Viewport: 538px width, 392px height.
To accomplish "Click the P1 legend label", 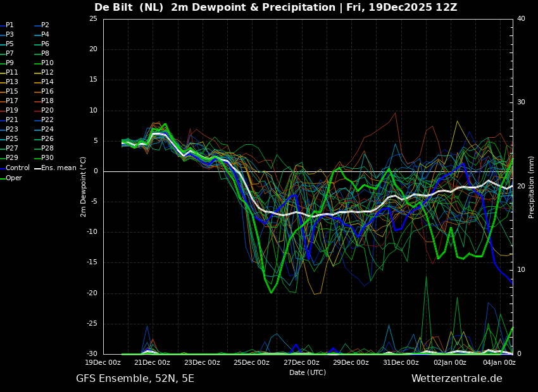I will [x=9, y=25].
